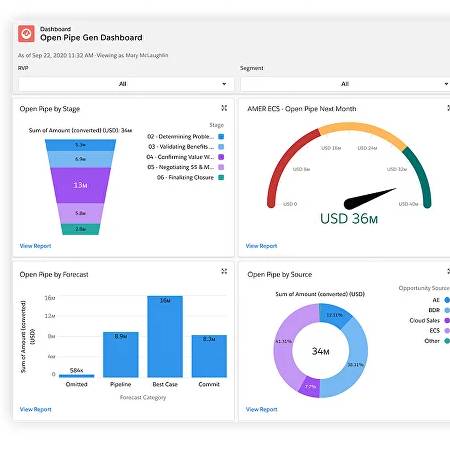
Task: View Report under AMER ECS gauge
Action: (261, 246)
